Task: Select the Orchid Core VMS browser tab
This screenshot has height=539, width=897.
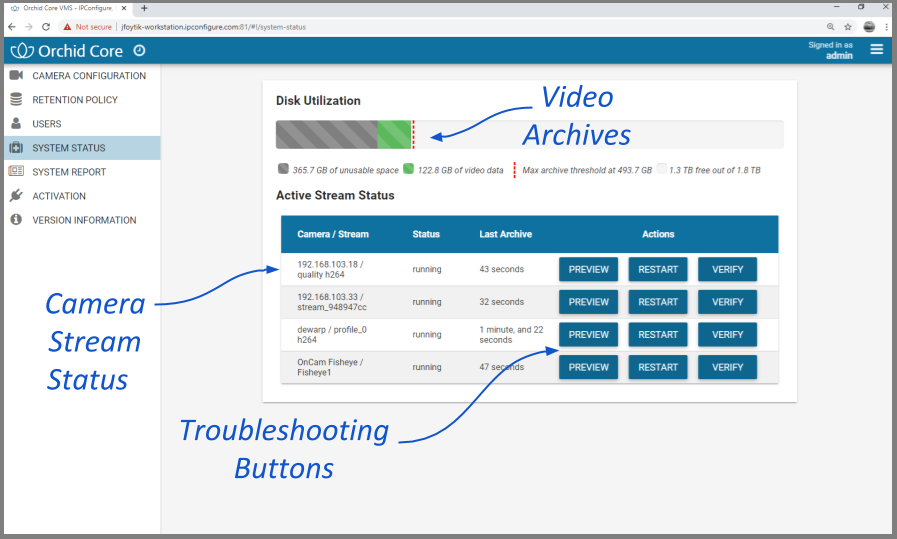Action: pyautogui.click(x=68, y=8)
